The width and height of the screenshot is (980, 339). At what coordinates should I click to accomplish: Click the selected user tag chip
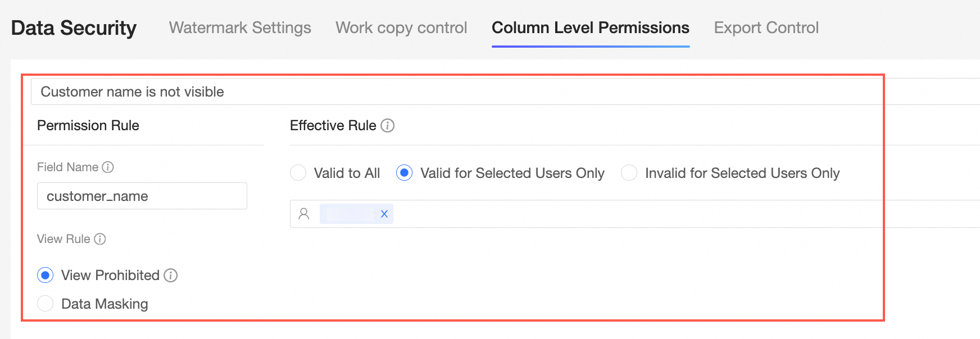pyautogui.click(x=348, y=214)
